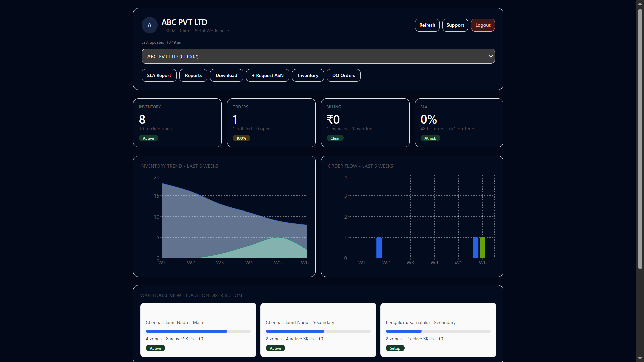Click the ABC PVT LTD avatar icon
The image size is (644, 362).
pos(149,25)
